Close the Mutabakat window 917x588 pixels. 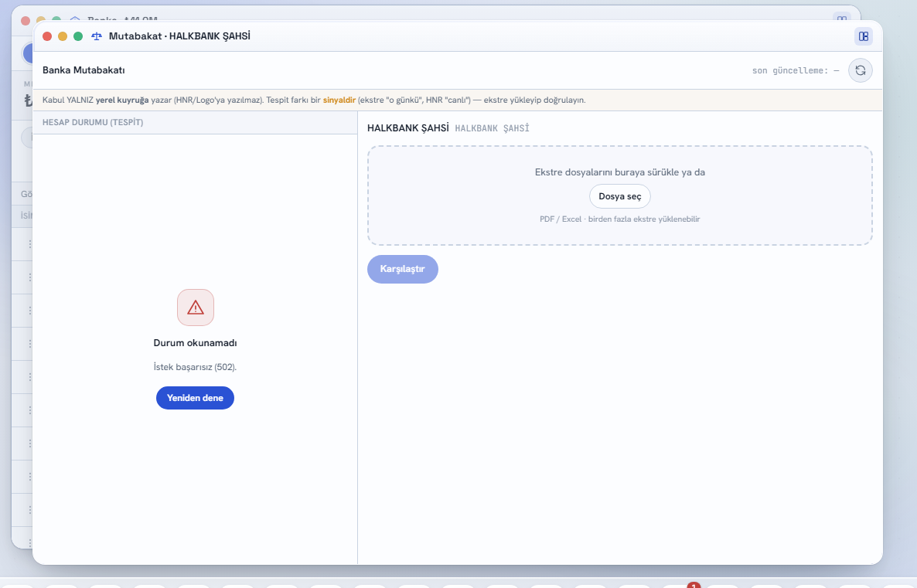(47, 36)
